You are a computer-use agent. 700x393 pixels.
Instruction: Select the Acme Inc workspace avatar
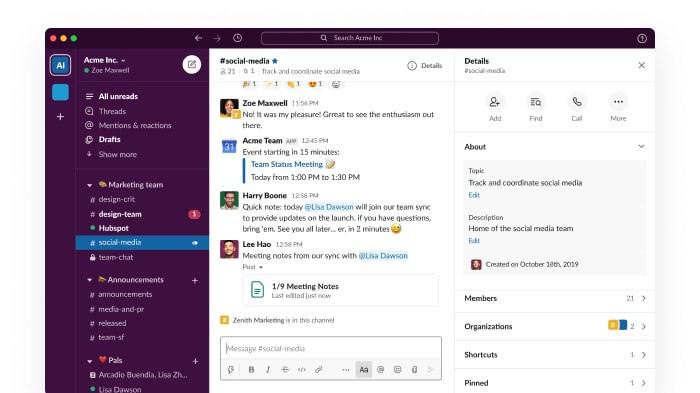tap(60, 65)
